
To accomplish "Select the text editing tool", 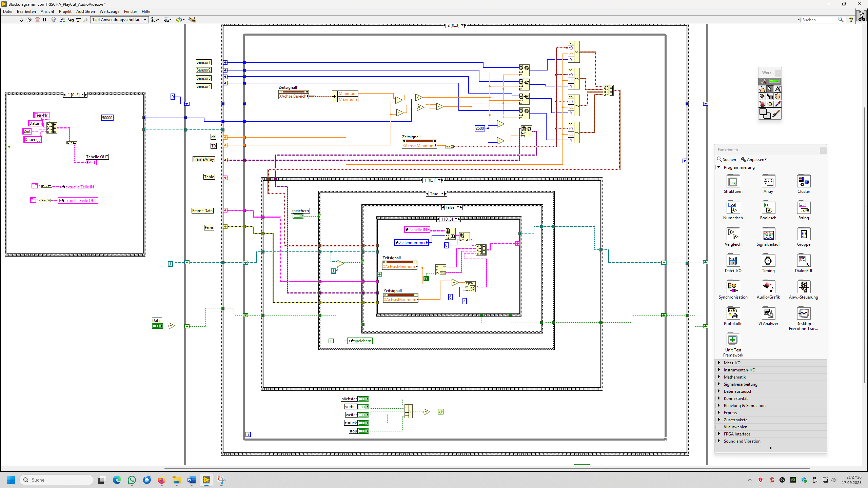I will click(778, 89).
